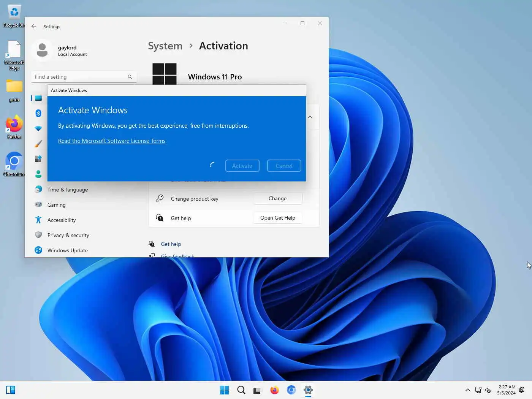Click Activate Windows dialog title bar
The width and height of the screenshot is (532, 399).
(177, 90)
